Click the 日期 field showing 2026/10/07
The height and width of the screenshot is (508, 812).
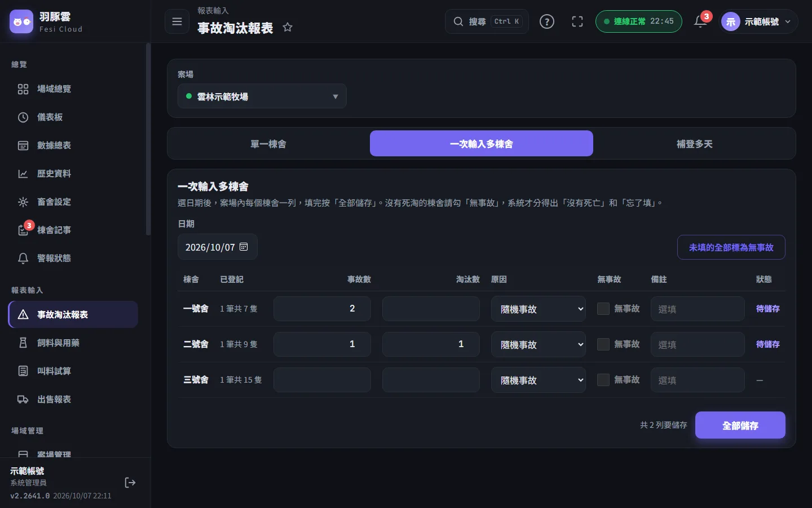tap(218, 247)
